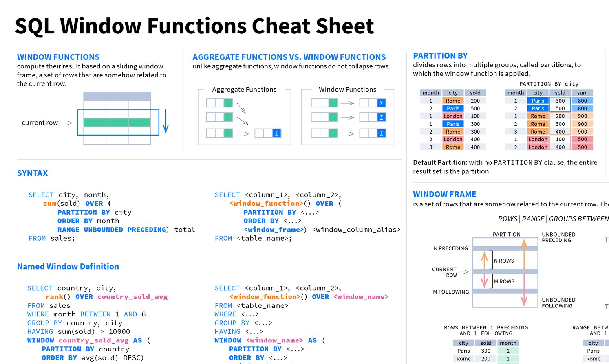Expand the WINDOW FRAME section heading
The width and height of the screenshot is (609, 364).
pyautogui.click(x=445, y=194)
